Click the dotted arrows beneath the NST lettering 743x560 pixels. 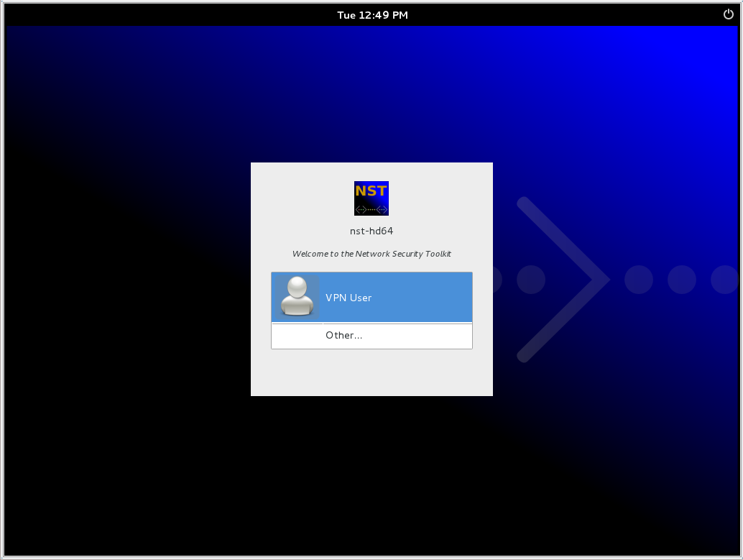[x=371, y=210]
